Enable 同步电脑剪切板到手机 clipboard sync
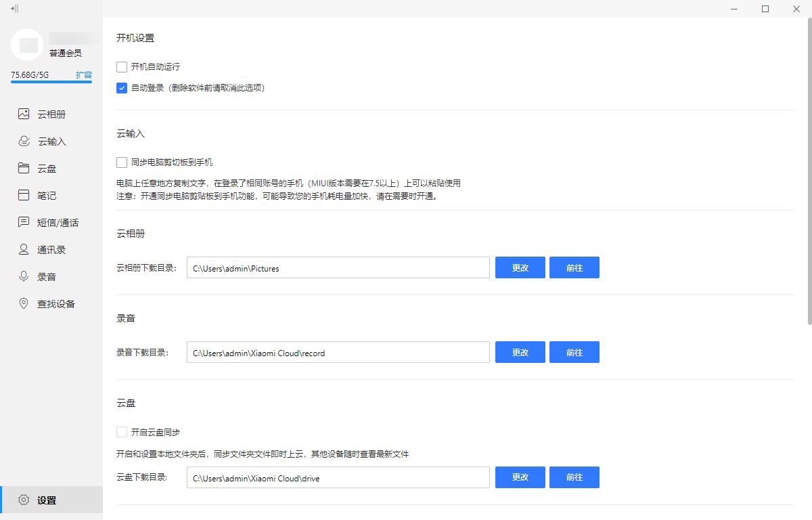The height and width of the screenshot is (520, 812). (x=122, y=162)
